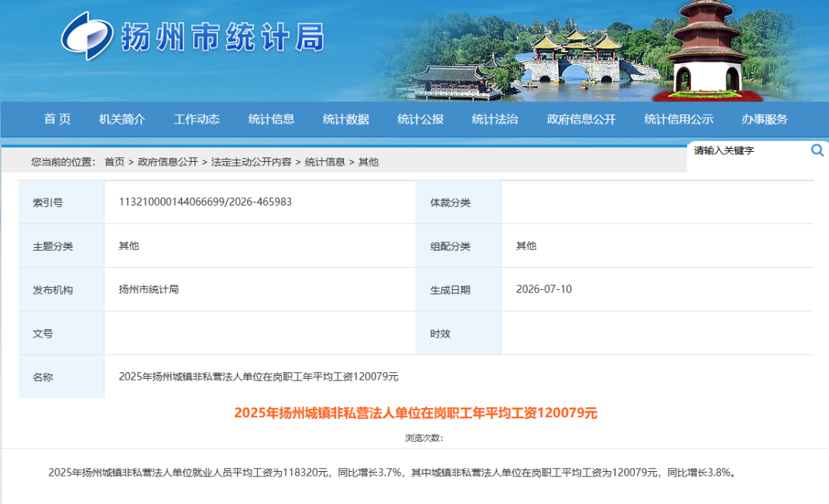Open the 机关简介 navigation item
Image resolution: width=829 pixels, height=504 pixels.
[122, 120]
